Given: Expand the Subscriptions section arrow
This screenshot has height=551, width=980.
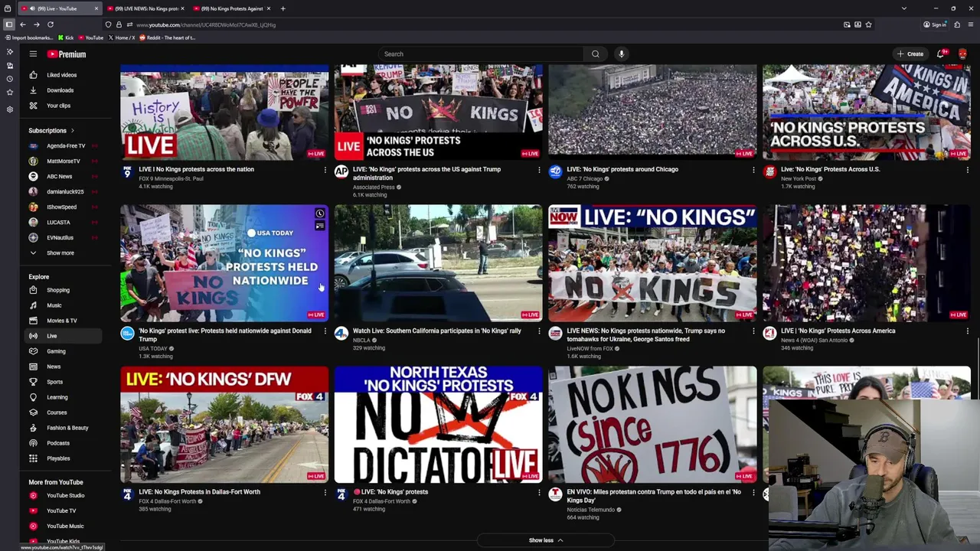Looking at the screenshot, I should (73, 131).
